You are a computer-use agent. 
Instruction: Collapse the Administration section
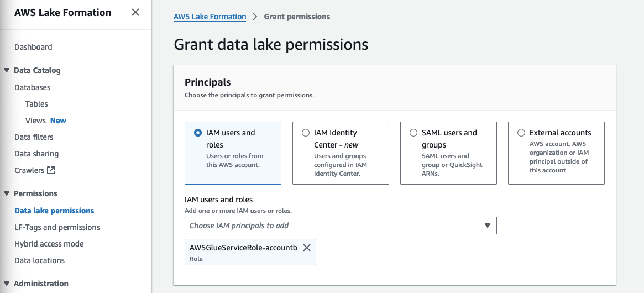click(7, 284)
